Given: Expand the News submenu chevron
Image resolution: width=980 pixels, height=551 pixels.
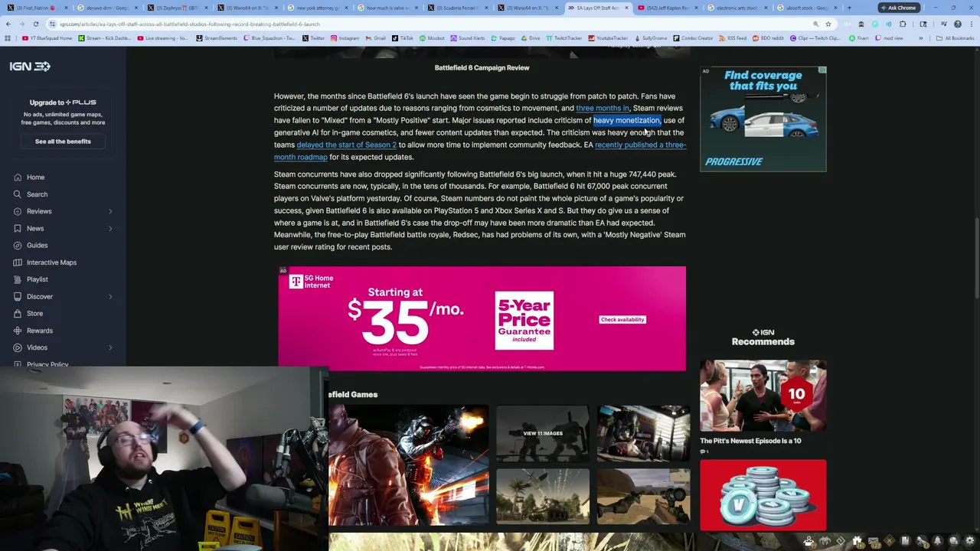Looking at the screenshot, I should pyautogui.click(x=110, y=228).
